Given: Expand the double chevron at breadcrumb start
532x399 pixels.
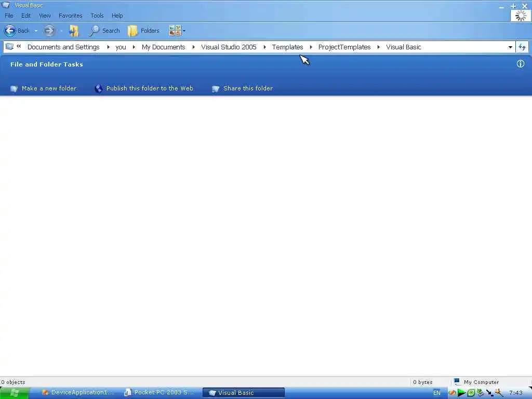Looking at the screenshot, I should [19, 46].
